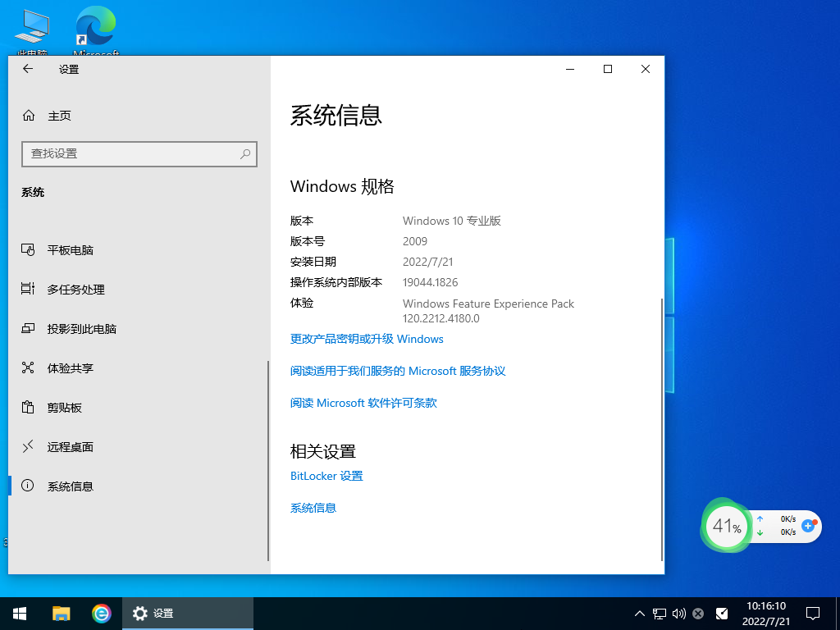Click 阅读 Microsoft 软件许可条款 link
The image size is (840, 630).
pyautogui.click(x=363, y=403)
